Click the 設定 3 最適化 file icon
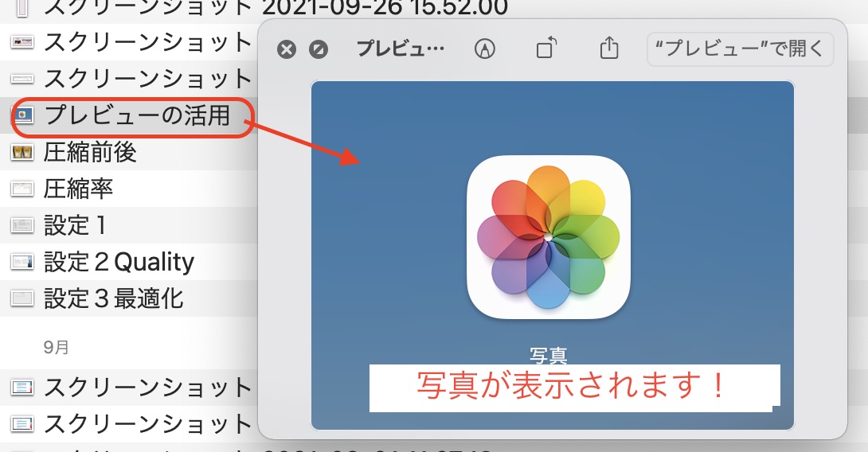 point(22,298)
